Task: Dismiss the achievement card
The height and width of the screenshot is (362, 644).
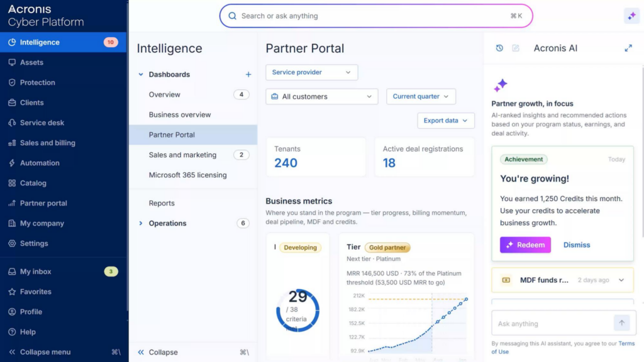Action: (576, 244)
